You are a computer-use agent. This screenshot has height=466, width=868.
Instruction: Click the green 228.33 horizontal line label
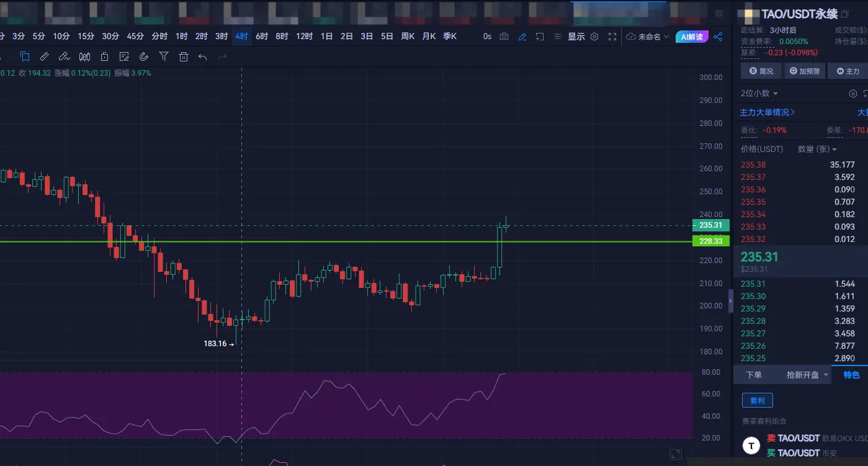[x=711, y=241]
